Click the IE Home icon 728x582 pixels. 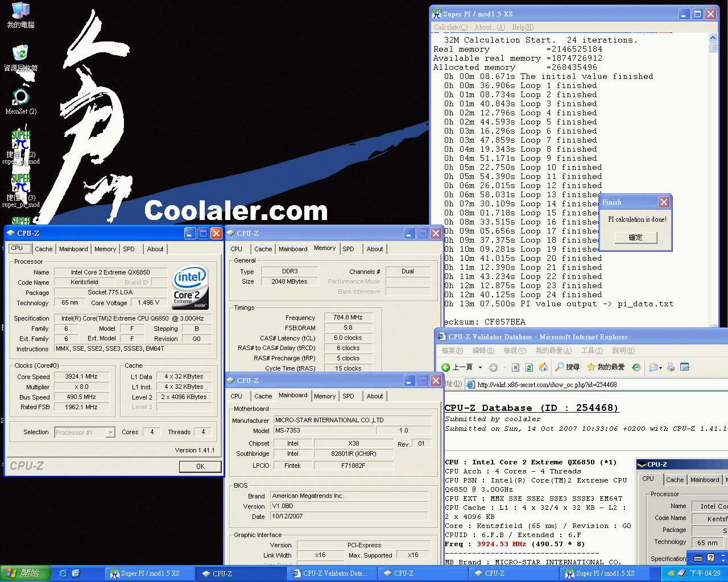(543, 367)
